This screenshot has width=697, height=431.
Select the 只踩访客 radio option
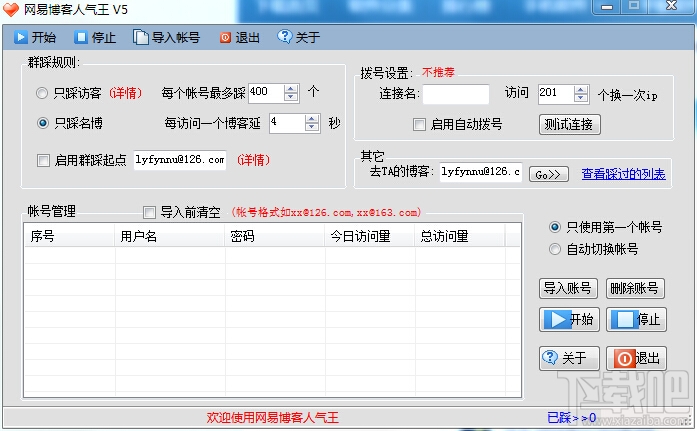click(42, 93)
